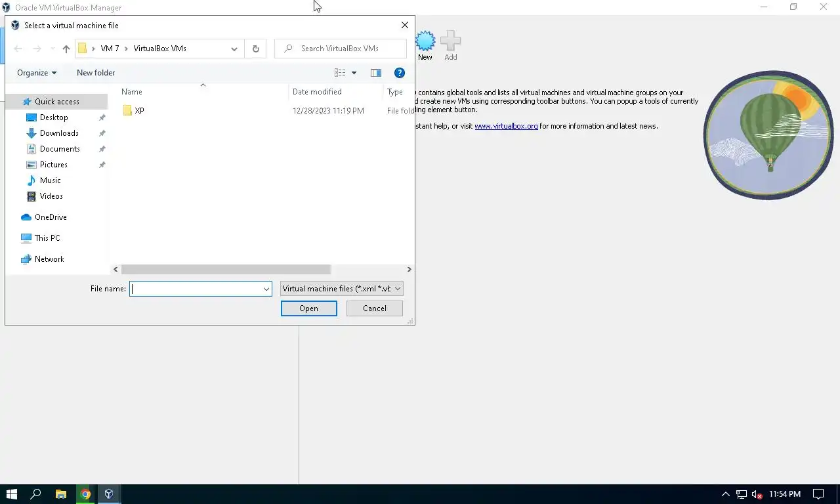Expand the address bar history dropdown
Image resolution: width=840 pixels, height=504 pixels.
pos(234,49)
